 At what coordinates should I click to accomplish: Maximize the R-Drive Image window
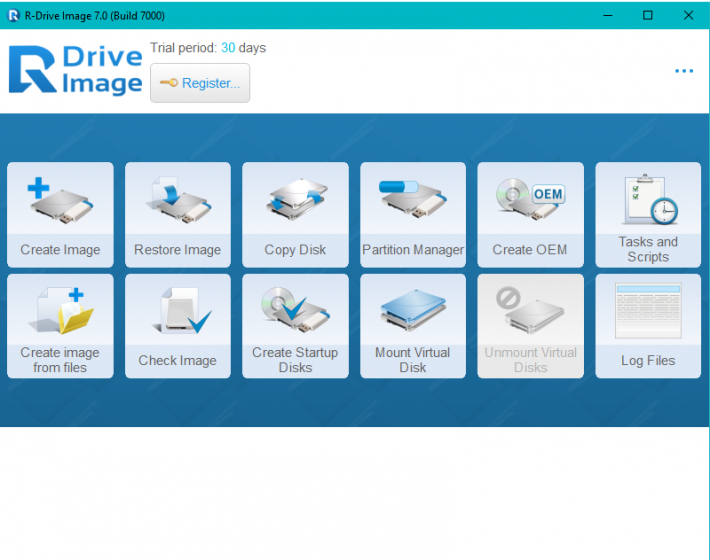click(648, 15)
